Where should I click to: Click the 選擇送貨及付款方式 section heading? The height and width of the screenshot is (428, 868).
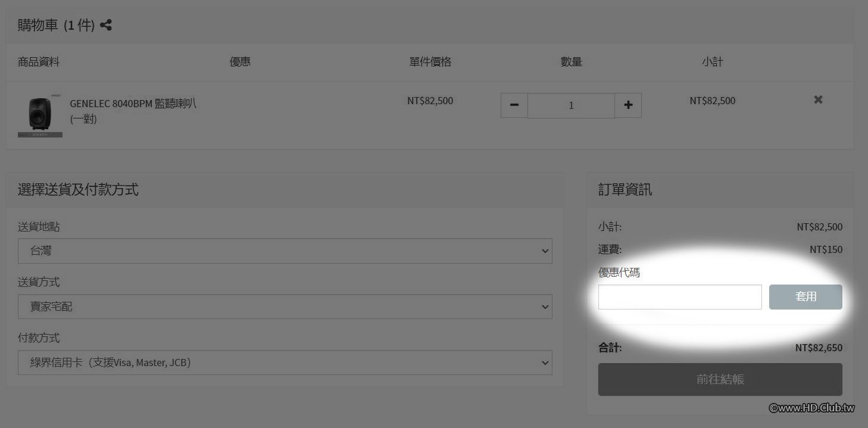point(78,190)
